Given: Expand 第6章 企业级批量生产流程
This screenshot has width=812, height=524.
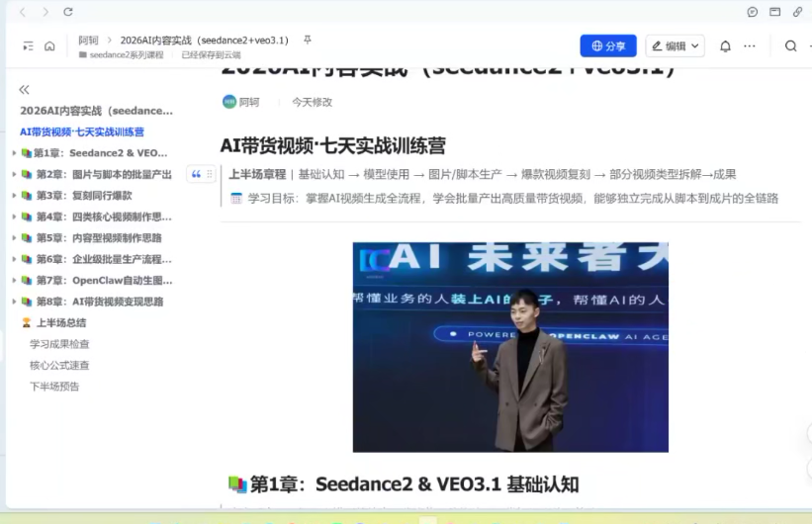Looking at the screenshot, I should (14, 259).
